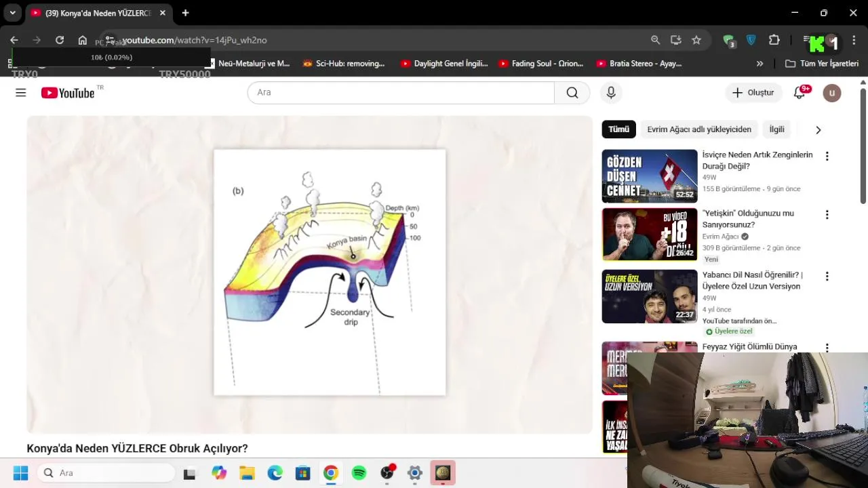Open the "+18" Evrim Ağacı video thumbnail
Viewport: 868px width, 488px height.
click(x=650, y=235)
